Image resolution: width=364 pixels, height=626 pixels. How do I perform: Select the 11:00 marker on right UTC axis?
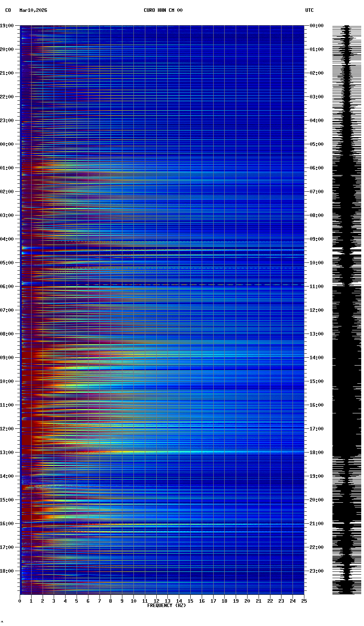point(317,287)
